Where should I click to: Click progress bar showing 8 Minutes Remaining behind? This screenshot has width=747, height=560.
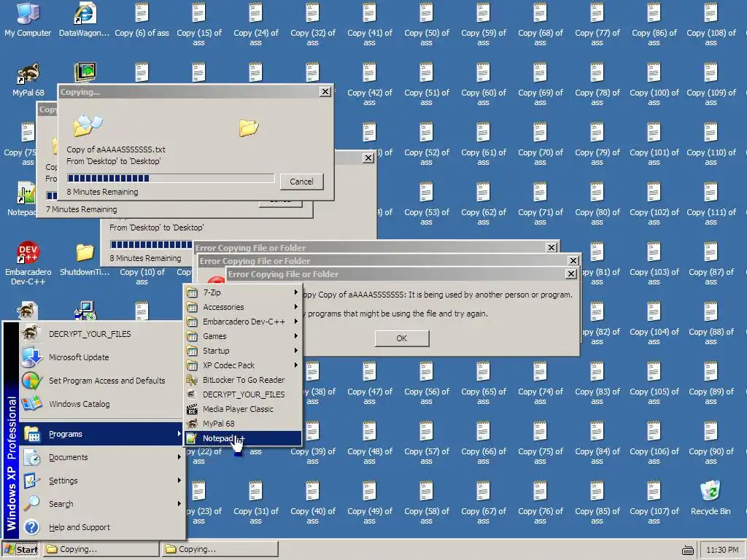151,245
